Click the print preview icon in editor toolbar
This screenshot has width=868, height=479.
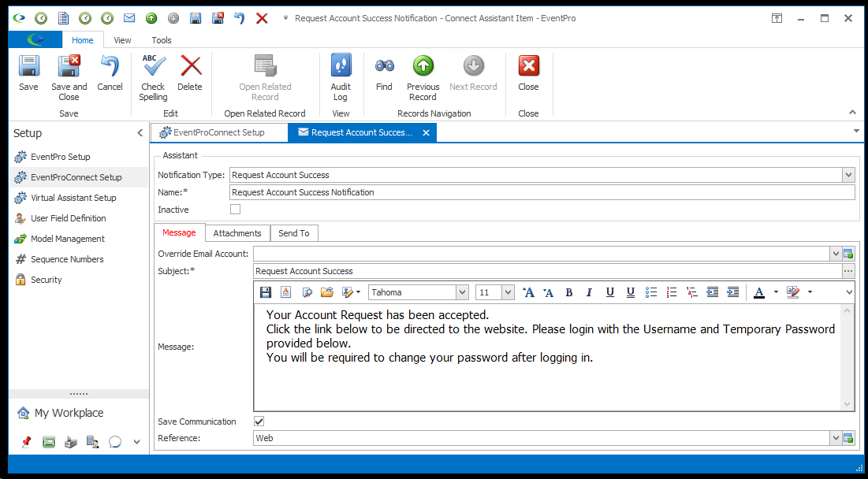click(x=307, y=292)
